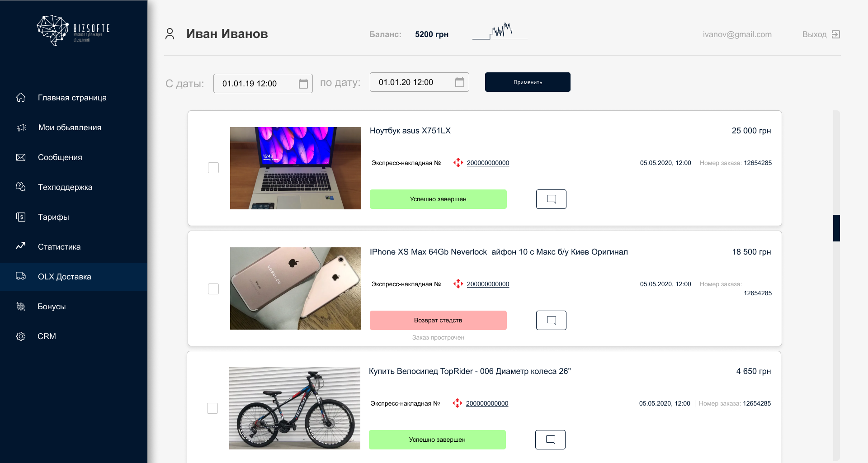868x463 pixels.
Task: Click the balance chart graph
Action: click(x=500, y=31)
